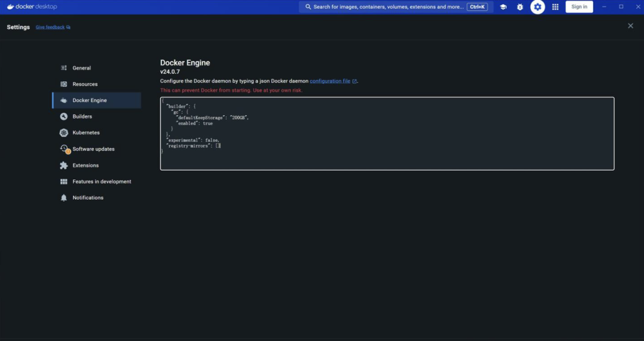Open the apps grid icon in header
The image size is (644, 341).
555,7
